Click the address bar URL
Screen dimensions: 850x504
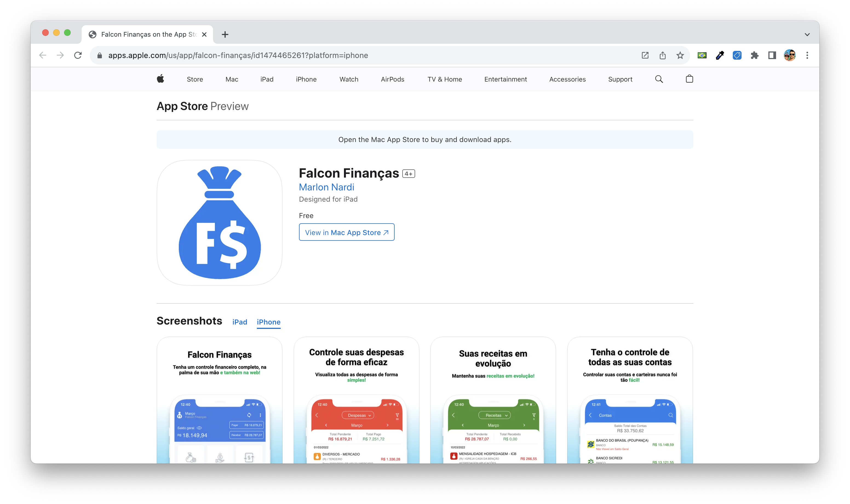(238, 55)
